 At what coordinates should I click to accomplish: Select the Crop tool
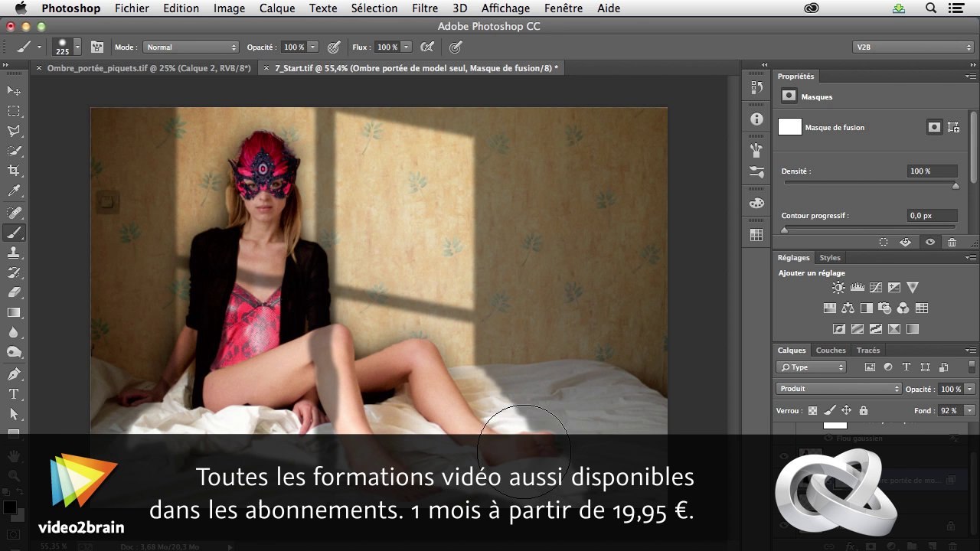pyautogui.click(x=14, y=171)
